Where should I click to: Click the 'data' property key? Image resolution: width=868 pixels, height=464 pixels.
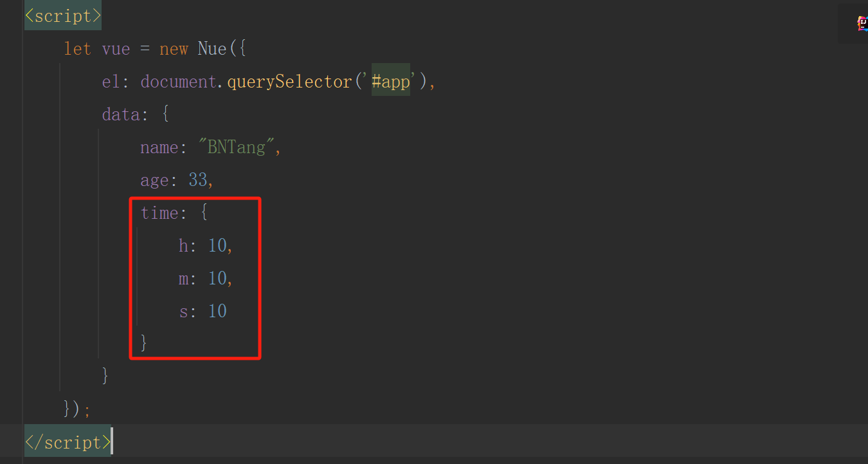(x=121, y=115)
